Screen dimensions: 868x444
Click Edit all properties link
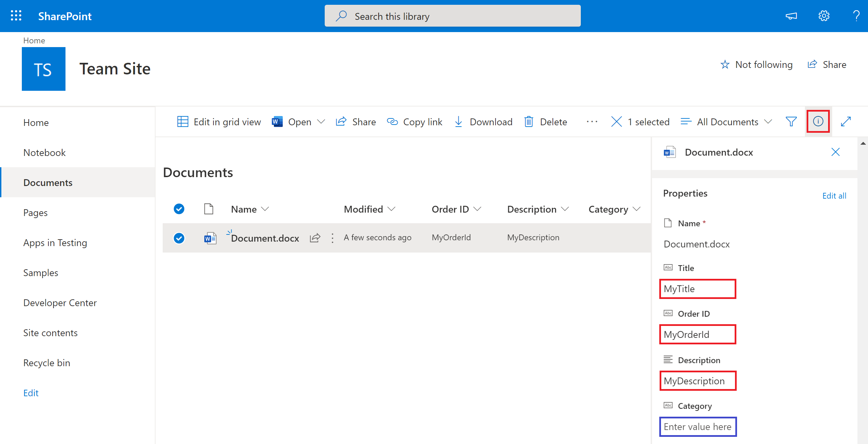pyautogui.click(x=834, y=195)
